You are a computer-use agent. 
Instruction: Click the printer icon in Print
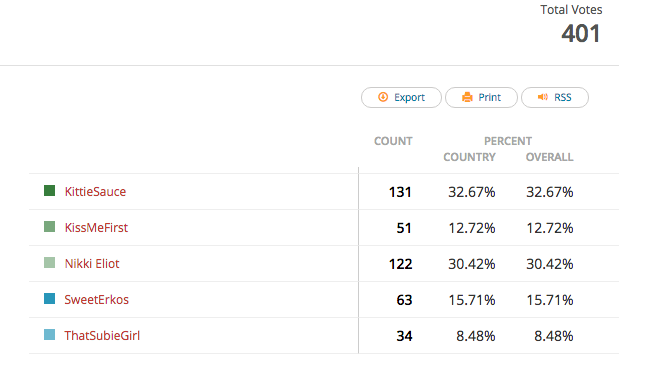tap(467, 97)
